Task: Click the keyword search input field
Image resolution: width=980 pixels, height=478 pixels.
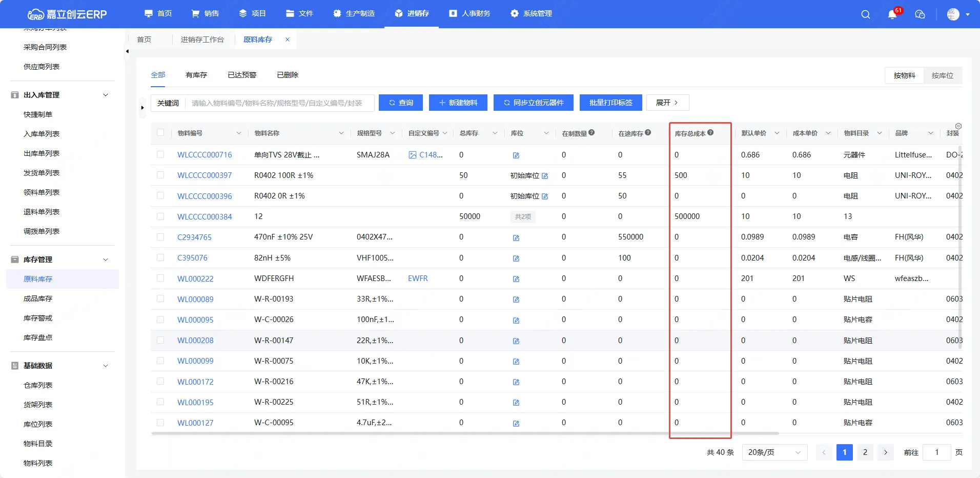Action: click(x=279, y=103)
